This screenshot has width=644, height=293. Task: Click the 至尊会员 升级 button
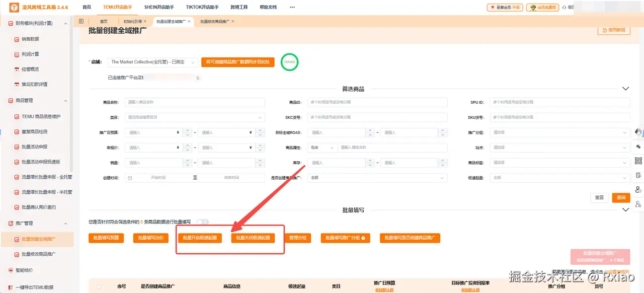(x=505, y=8)
